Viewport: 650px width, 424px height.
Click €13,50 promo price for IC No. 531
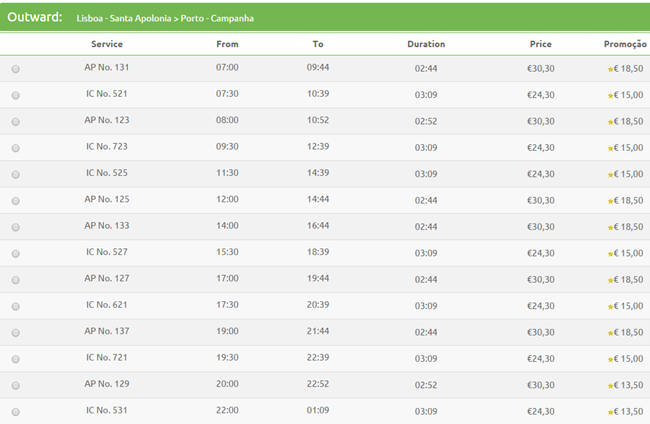click(x=628, y=412)
